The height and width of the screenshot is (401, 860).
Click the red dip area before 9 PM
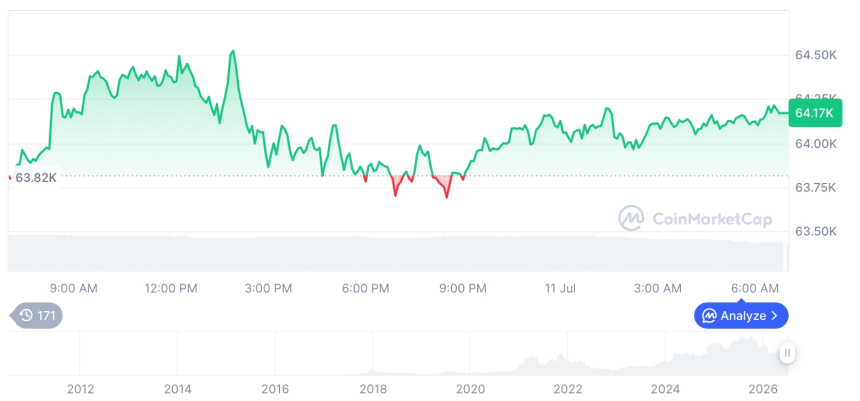coord(442,186)
